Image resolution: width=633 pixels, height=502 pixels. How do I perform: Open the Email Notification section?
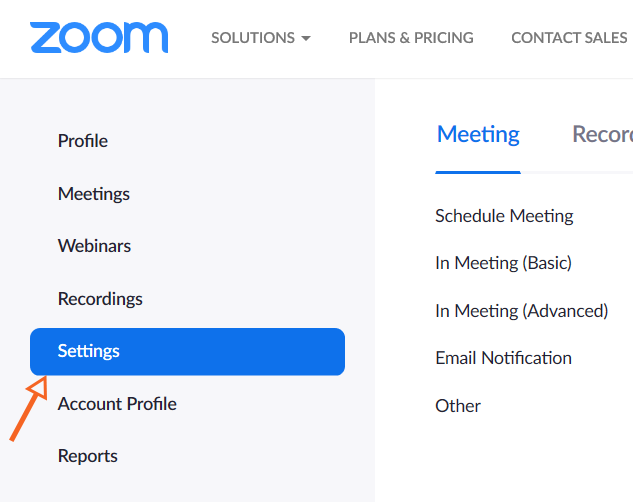pyautogui.click(x=503, y=358)
